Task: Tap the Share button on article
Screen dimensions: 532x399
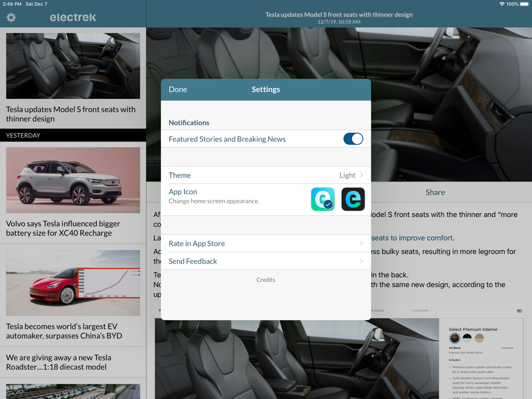Action: (x=435, y=193)
